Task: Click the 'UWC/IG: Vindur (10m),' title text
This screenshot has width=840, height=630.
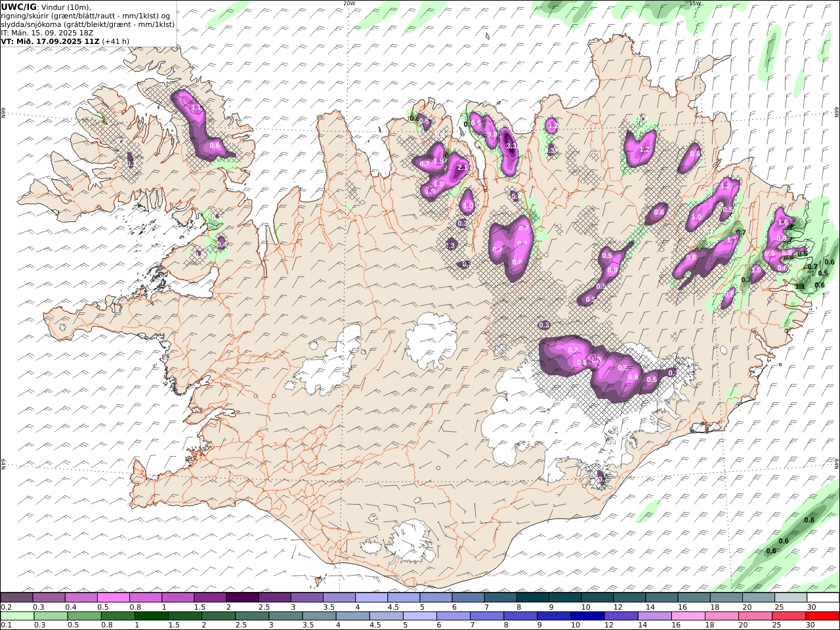Action: (x=46, y=7)
